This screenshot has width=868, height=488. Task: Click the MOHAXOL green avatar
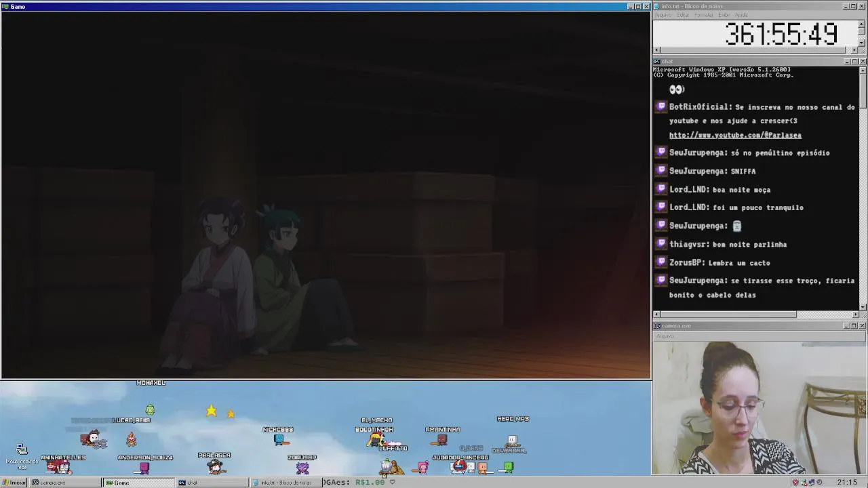click(x=150, y=410)
